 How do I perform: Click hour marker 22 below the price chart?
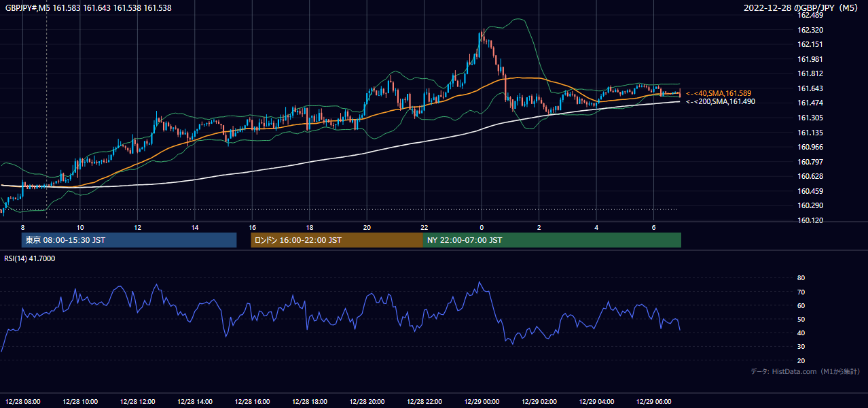(424, 227)
